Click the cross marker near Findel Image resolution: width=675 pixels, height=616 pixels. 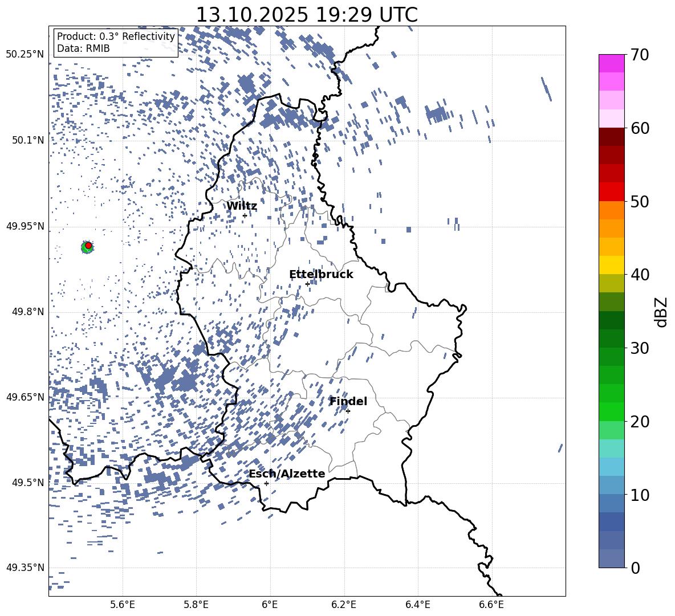(x=348, y=411)
